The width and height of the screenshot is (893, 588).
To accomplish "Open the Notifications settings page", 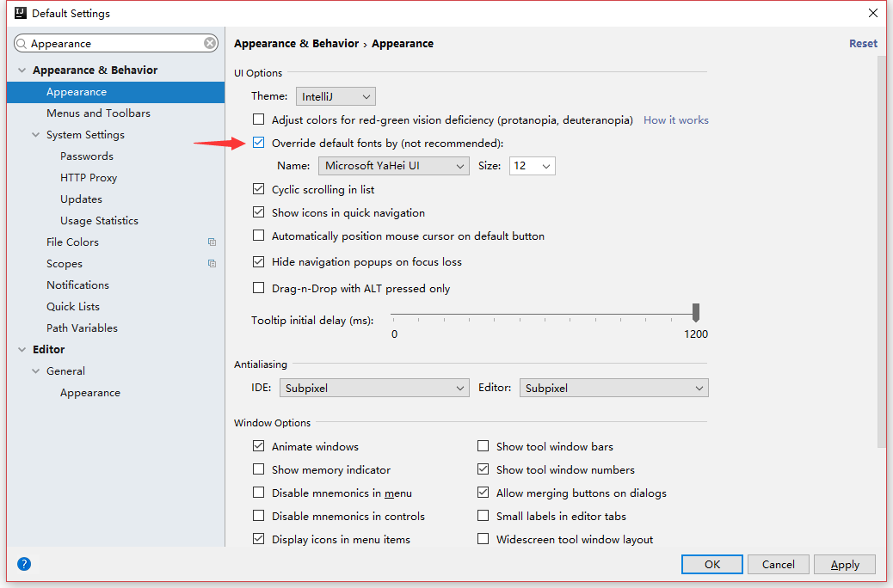I will click(x=77, y=285).
